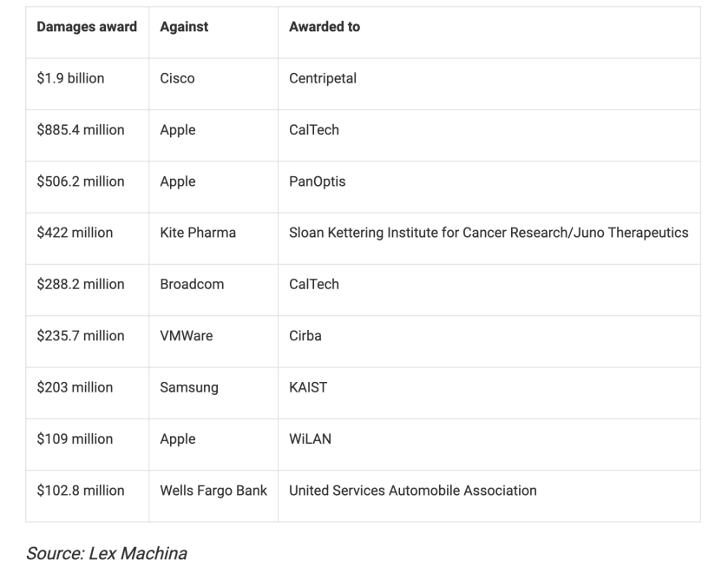Select the Centripetal cell
Image resolution: width=728 pixels, height=567 pixels.
tap(323, 78)
